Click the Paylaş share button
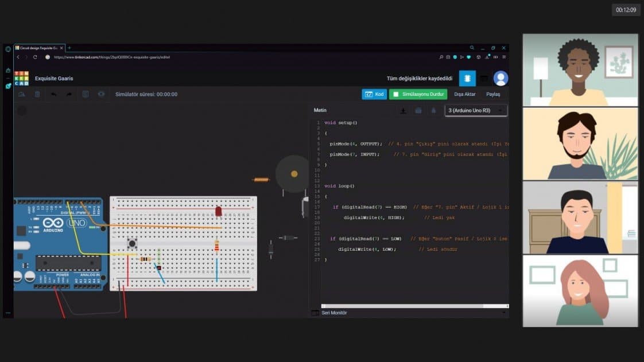 tap(493, 95)
